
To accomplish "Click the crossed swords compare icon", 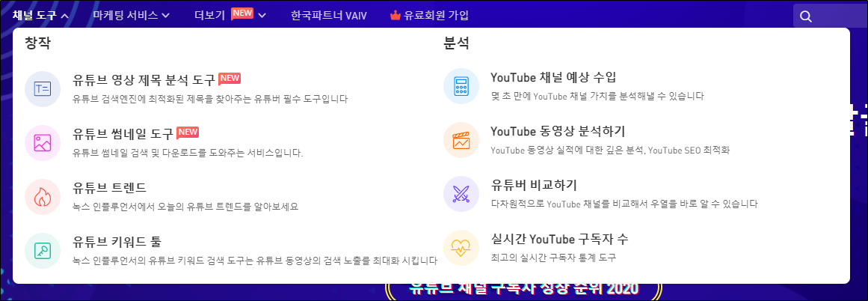I will 461,193.
